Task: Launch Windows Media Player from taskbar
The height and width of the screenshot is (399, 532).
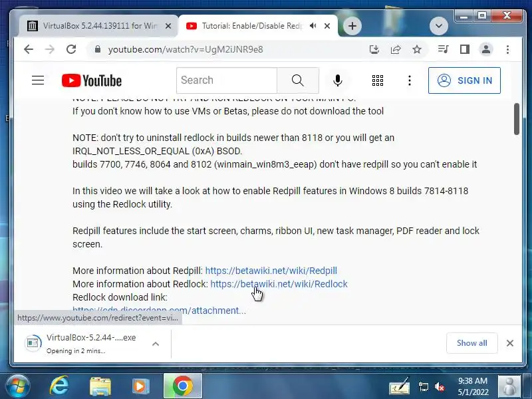Action: (140, 386)
